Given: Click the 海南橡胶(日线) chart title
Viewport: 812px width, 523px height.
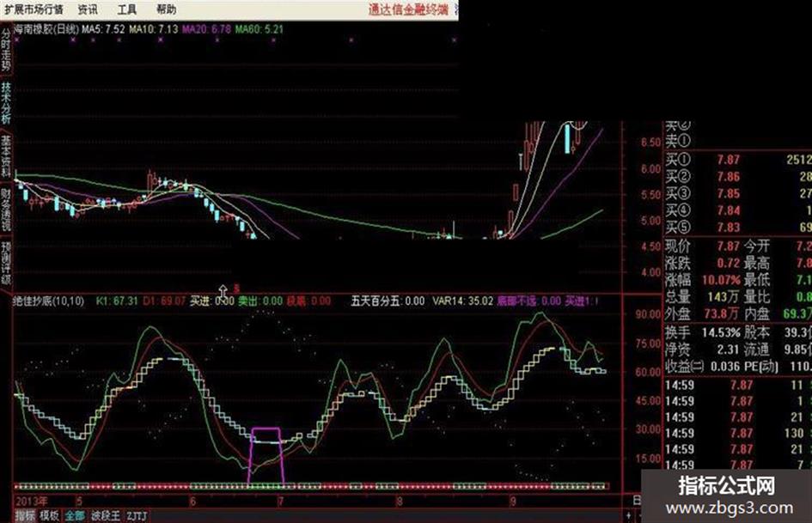Looking at the screenshot, I should (x=46, y=29).
